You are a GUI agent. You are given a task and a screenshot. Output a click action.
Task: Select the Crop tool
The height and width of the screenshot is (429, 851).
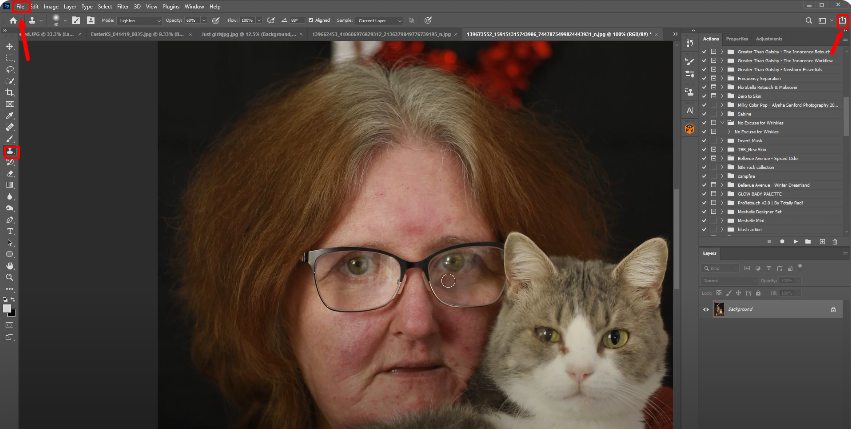[x=10, y=93]
